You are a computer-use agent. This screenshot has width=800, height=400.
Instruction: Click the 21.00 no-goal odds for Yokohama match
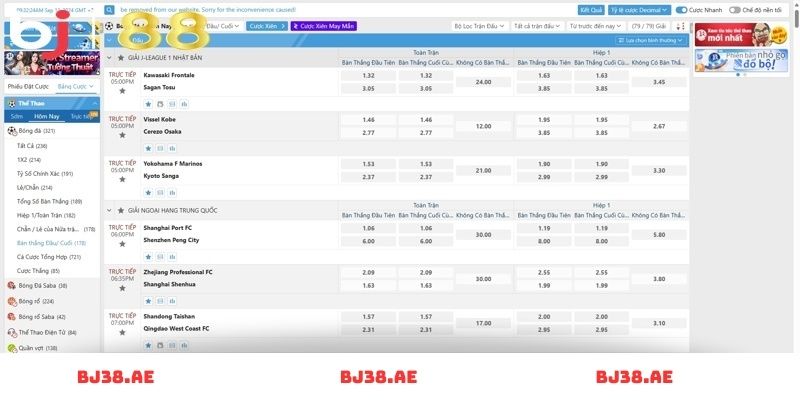pyautogui.click(x=483, y=171)
